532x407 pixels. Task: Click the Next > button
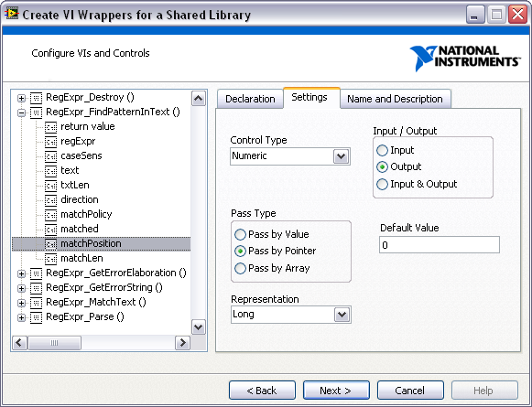coord(336,391)
